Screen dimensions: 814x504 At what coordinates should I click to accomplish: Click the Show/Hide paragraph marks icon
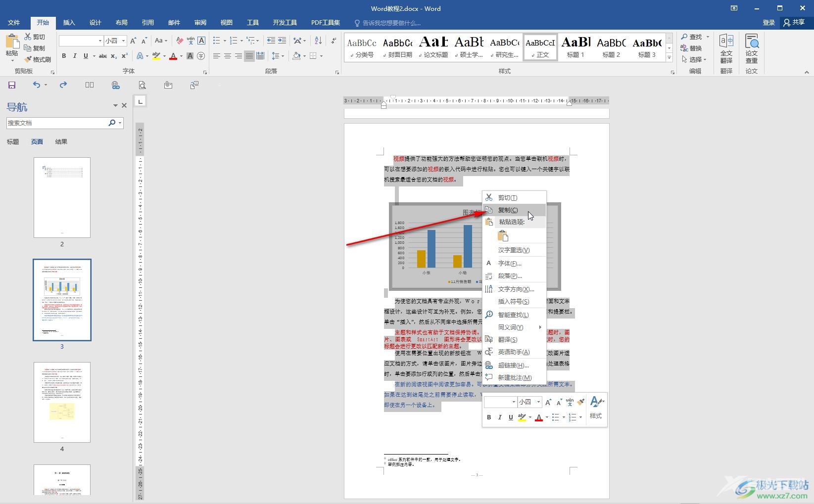coord(334,41)
